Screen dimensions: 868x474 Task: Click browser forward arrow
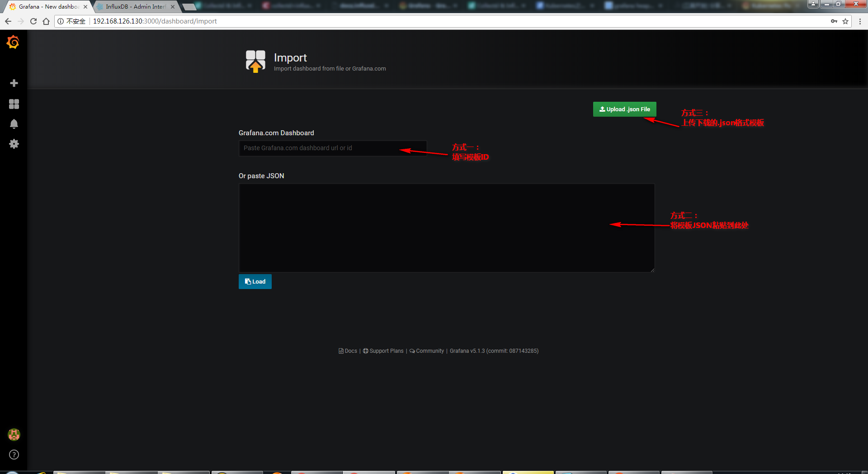pyautogui.click(x=21, y=21)
